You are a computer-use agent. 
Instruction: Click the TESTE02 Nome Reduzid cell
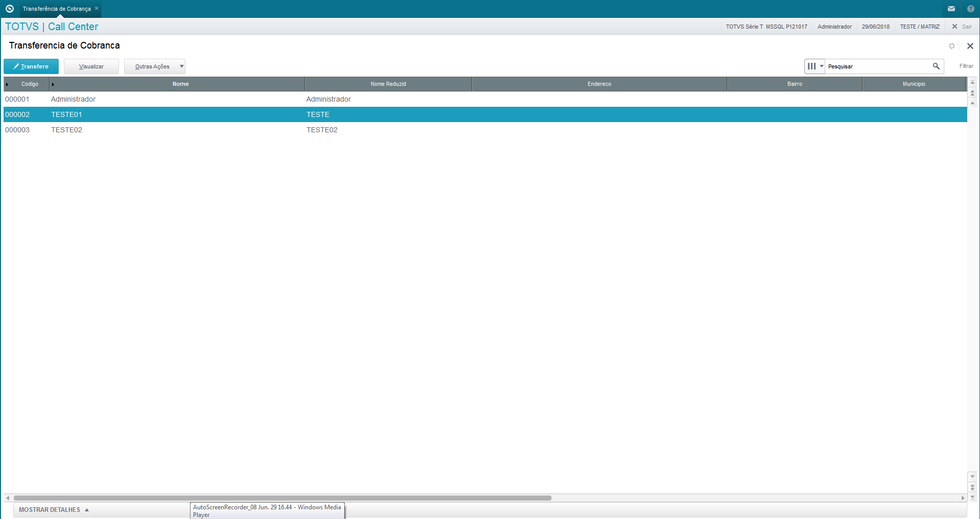322,130
